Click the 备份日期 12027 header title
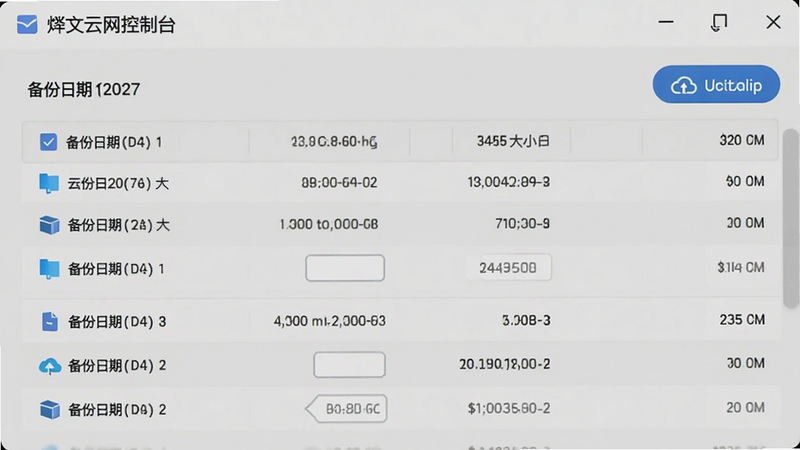This screenshot has width=800, height=450. point(84,90)
